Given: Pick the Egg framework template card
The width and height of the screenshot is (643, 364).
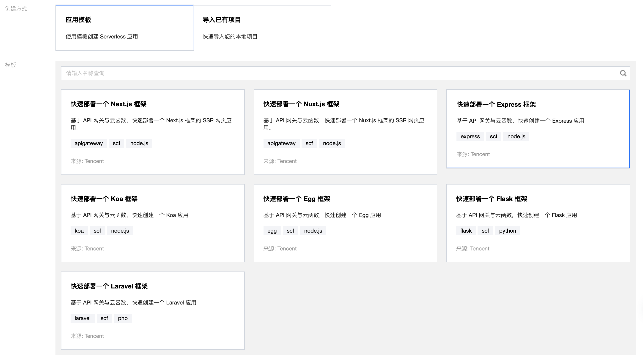Looking at the screenshot, I should click(345, 223).
